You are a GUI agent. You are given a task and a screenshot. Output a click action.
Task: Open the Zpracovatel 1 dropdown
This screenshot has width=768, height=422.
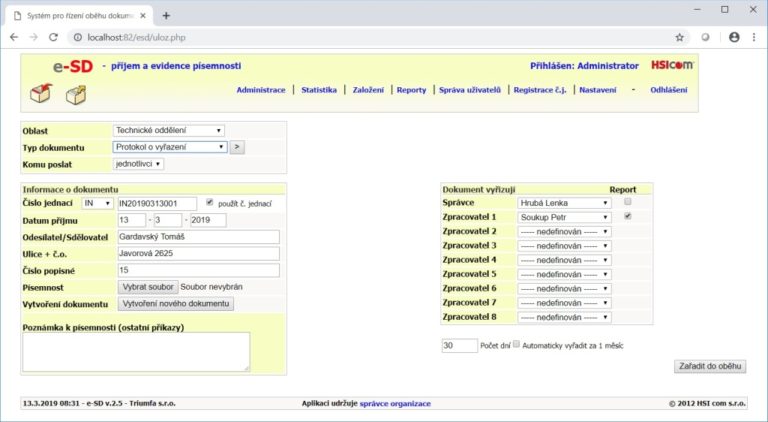coord(564,217)
